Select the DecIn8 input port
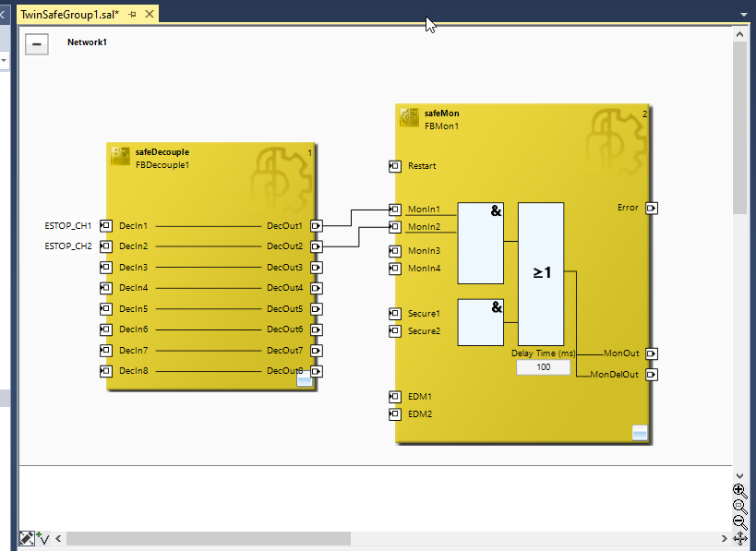 coord(106,371)
